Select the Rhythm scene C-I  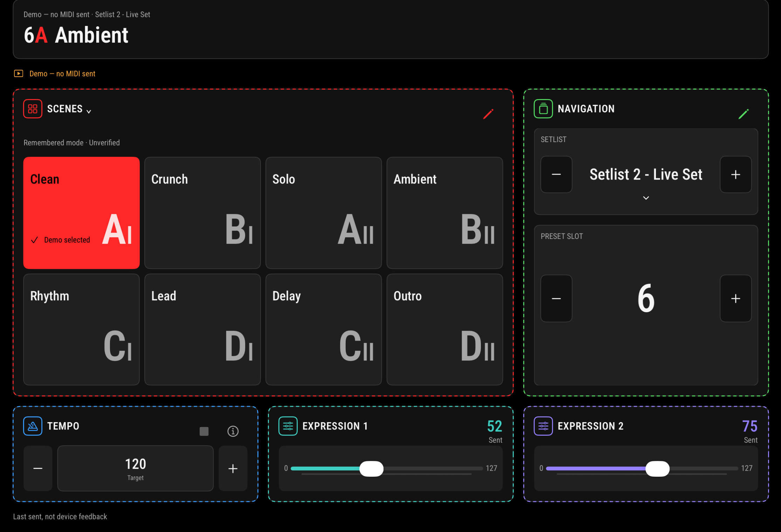tap(82, 329)
